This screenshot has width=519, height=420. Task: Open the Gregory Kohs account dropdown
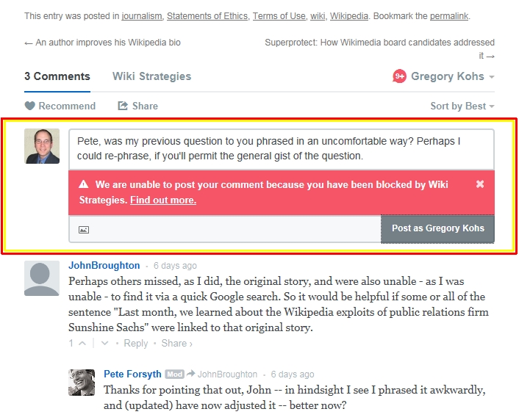[x=452, y=76]
